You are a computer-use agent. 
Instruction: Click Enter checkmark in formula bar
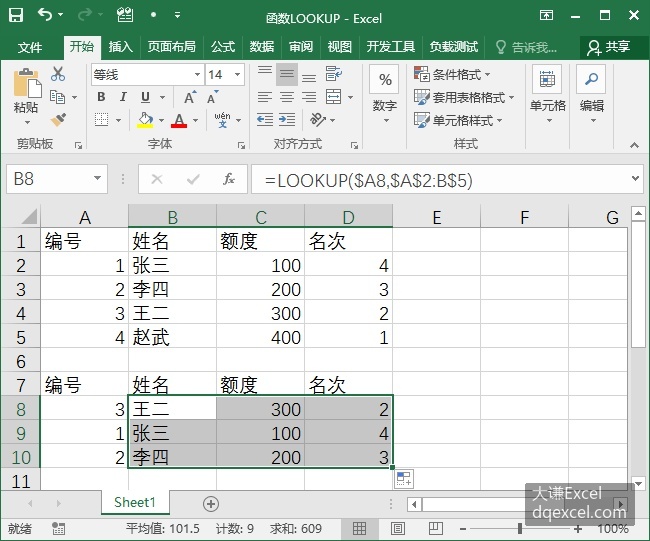coord(193,179)
